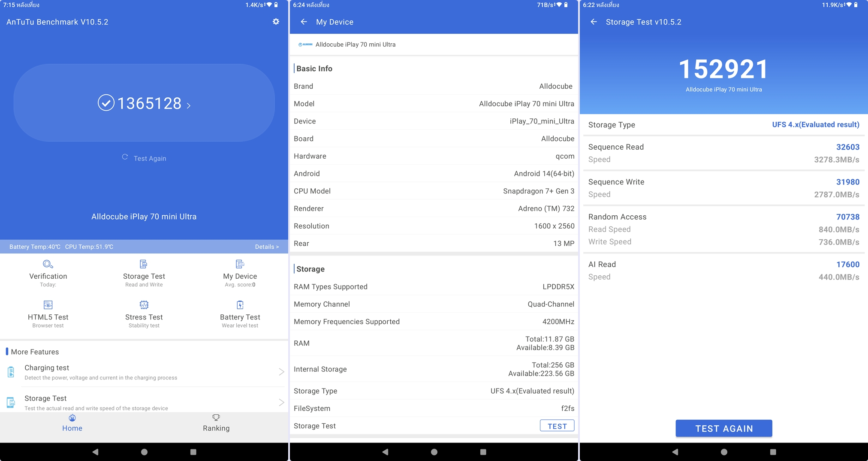Select the CPU Model Snapdragon 7+ Gen 3 row
Viewport: 868px width, 461px height.
point(434,191)
